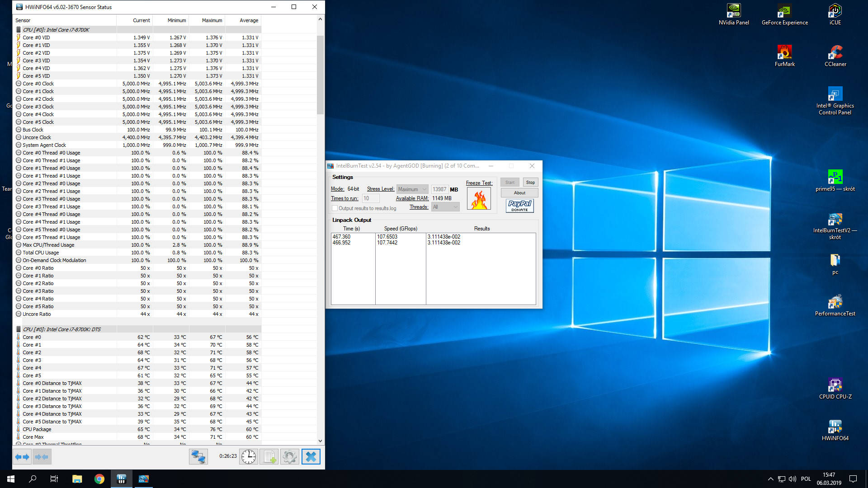Click the burning flame Freeze Test image
The width and height of the screenshot is (868, 488).
click(479, 199)
